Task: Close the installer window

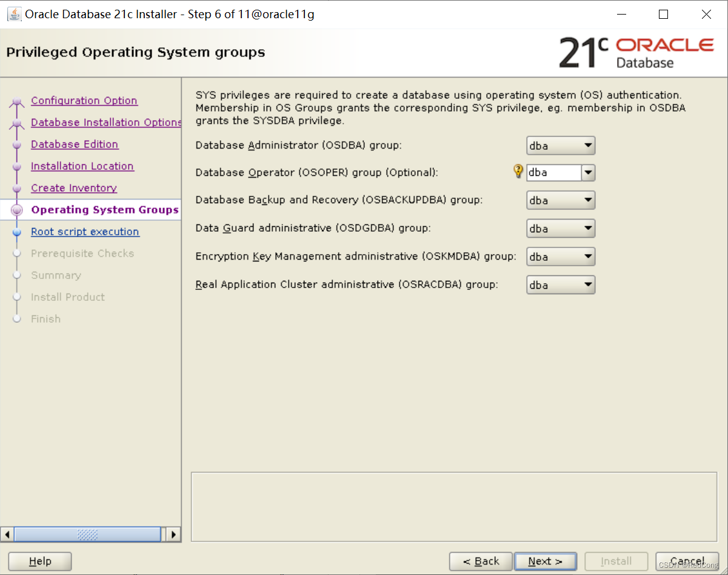Action: (x=706, y=15)
